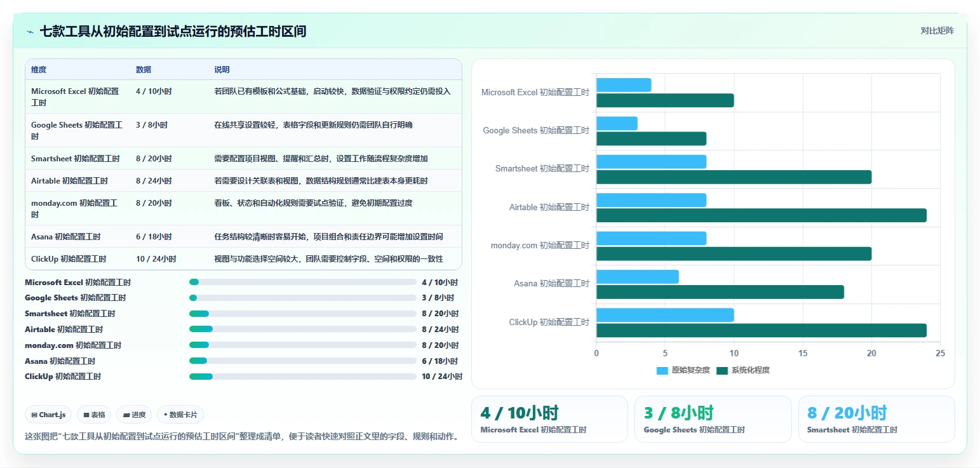Toggle 原始复杂度 legend swatch

[662, 370]
